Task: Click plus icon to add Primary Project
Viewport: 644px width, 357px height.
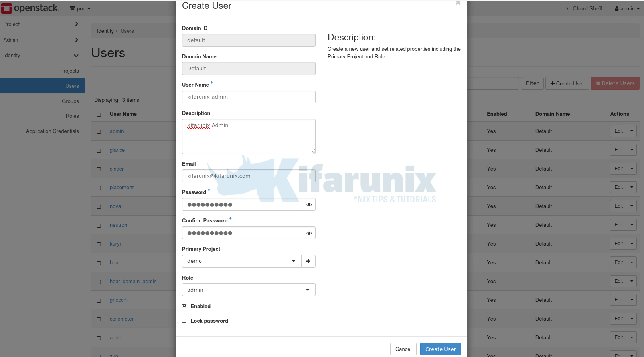Action: coord(308,261)
